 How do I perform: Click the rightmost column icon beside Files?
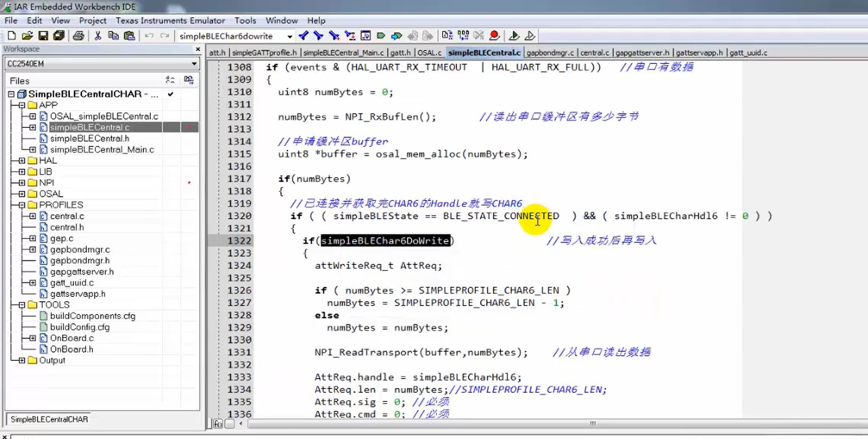[x=189, y=80]
